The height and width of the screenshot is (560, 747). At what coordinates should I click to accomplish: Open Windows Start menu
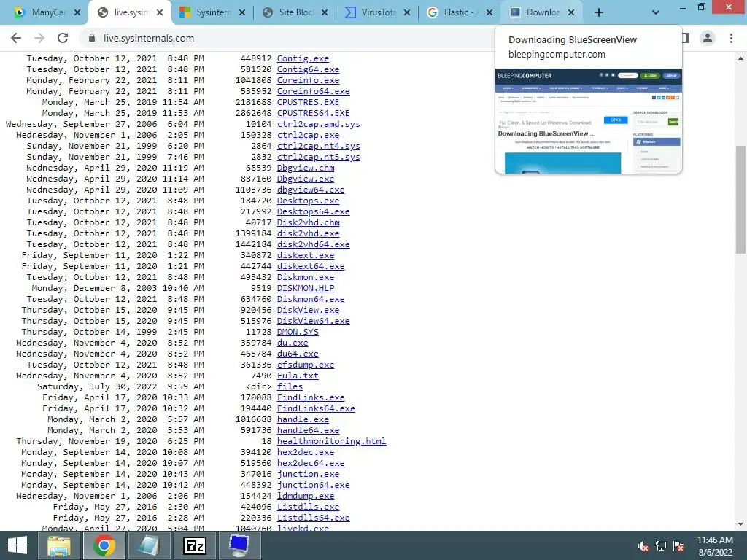click(x=18, y=545)
